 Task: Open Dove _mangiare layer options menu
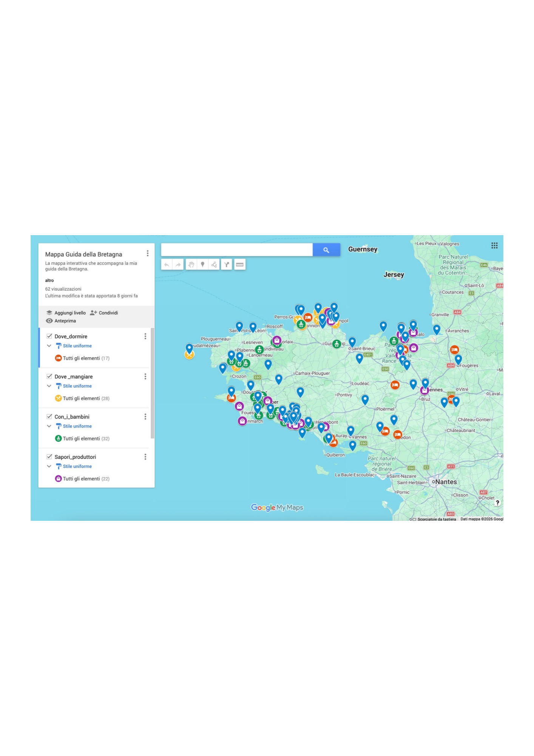[145, 376]
